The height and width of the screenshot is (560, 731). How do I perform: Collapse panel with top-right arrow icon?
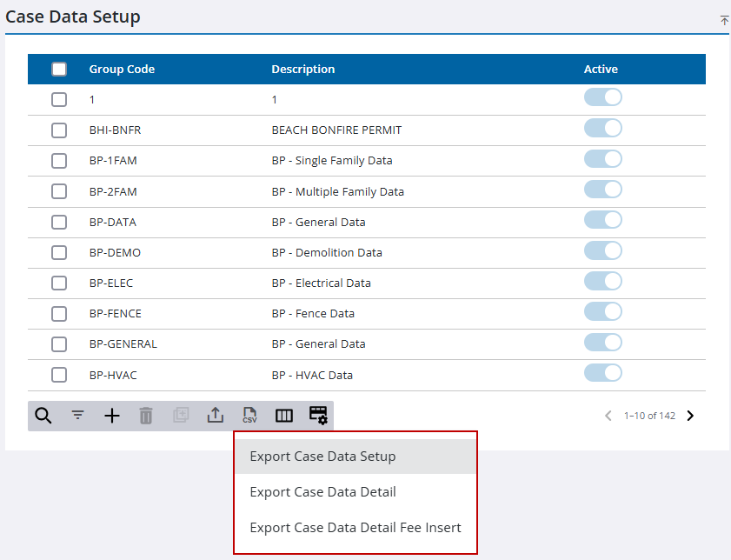(724, 20)
